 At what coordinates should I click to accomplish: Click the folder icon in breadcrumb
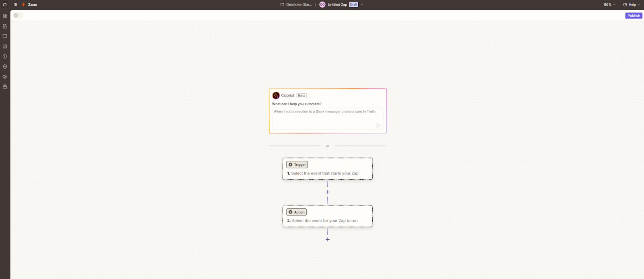pyautogui.click(x=282, y=4)
